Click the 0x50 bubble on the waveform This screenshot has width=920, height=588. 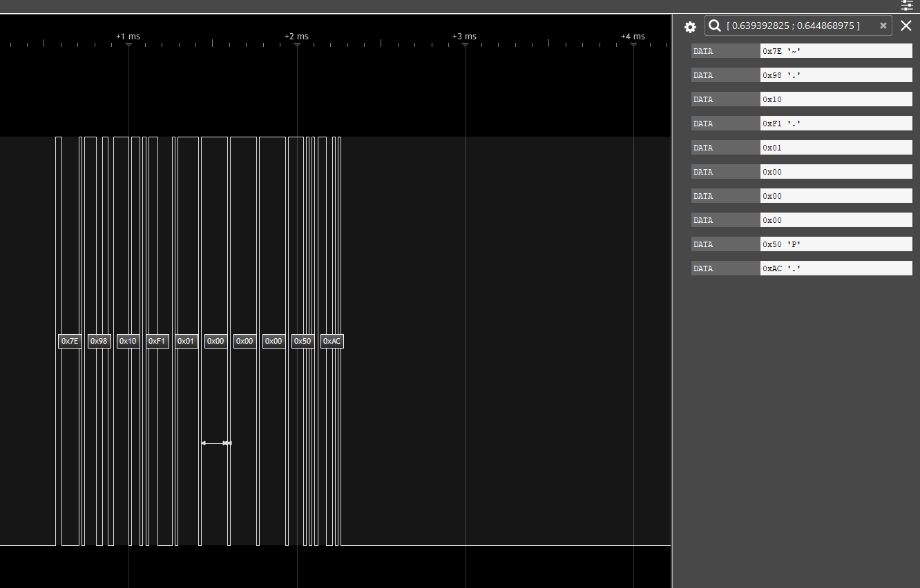point(303,341)
